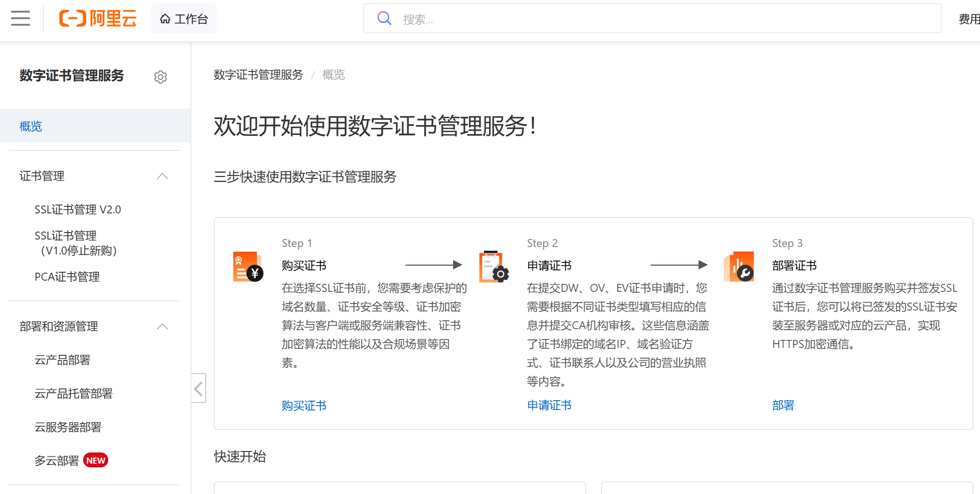The width and height of the screenshot is (980, 494).
Task: Click the blue 申请证书 link
Action: tap(549, 405)
